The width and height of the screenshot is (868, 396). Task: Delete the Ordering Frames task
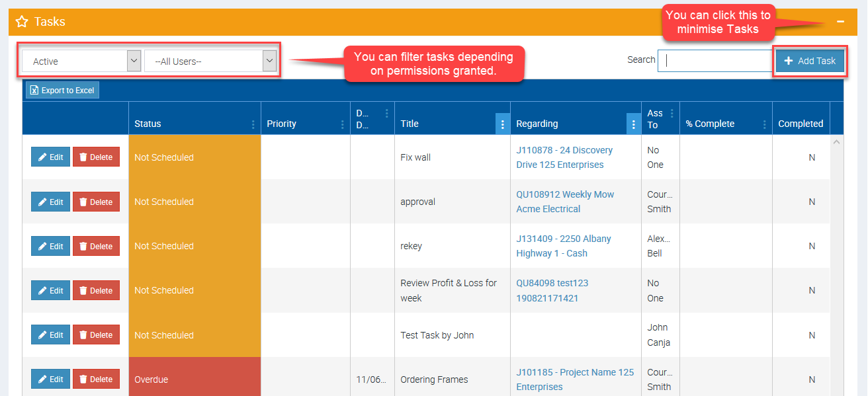(96, 379)
